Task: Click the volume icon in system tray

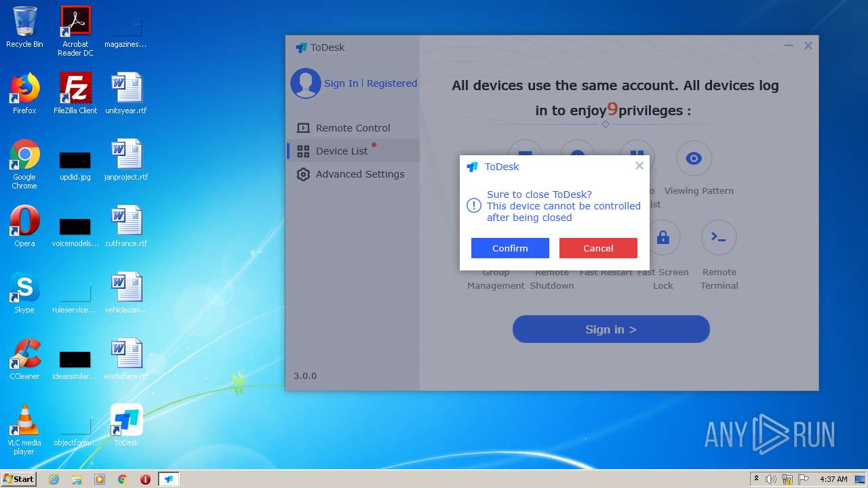Action: tap(771, 479)
